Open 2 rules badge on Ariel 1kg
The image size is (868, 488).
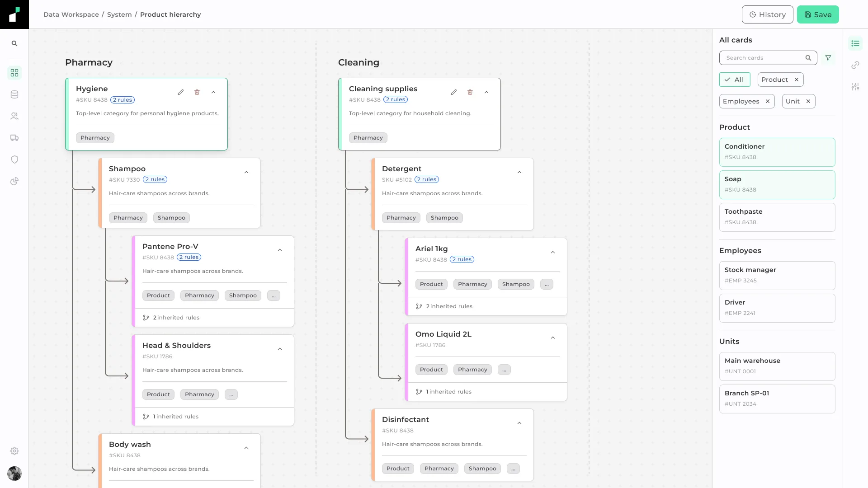462,259
